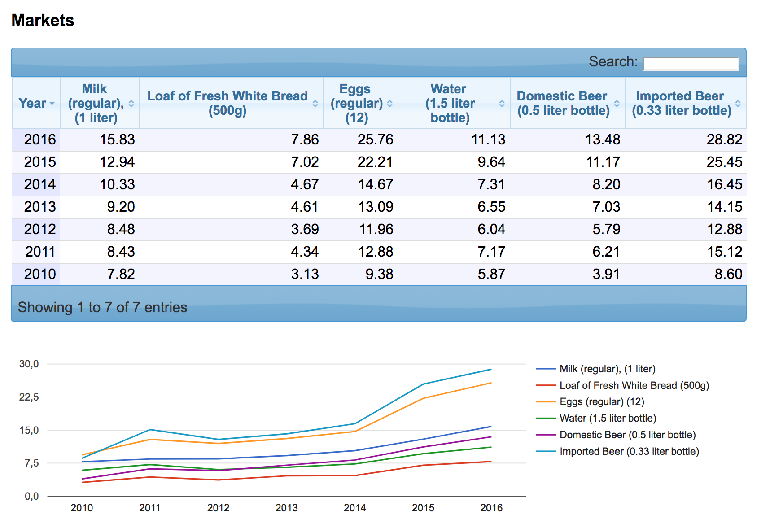770x532 pixels.
Task: Click Imported Beer legend entry in chart
Action: [629, 451]
